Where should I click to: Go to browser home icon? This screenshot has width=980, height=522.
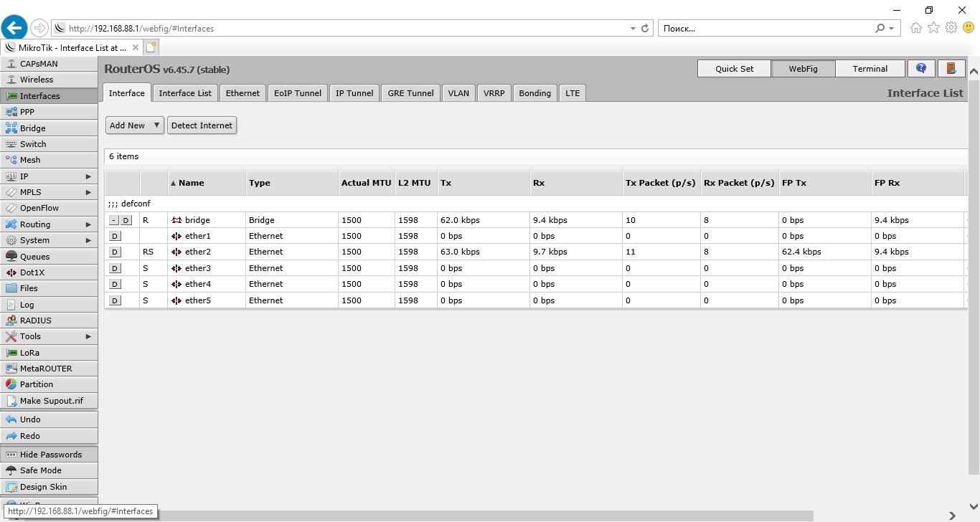click(x=916, y=28)
